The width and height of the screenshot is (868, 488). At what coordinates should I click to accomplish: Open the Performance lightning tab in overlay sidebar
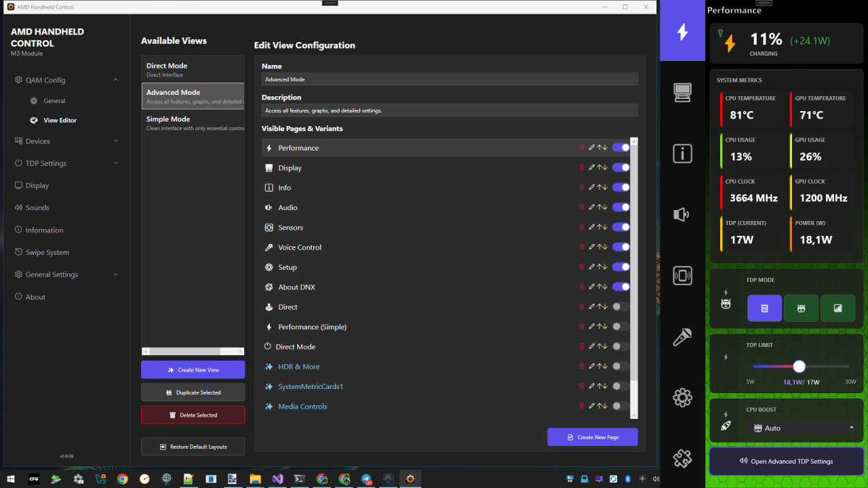click(x=682, y=32)
